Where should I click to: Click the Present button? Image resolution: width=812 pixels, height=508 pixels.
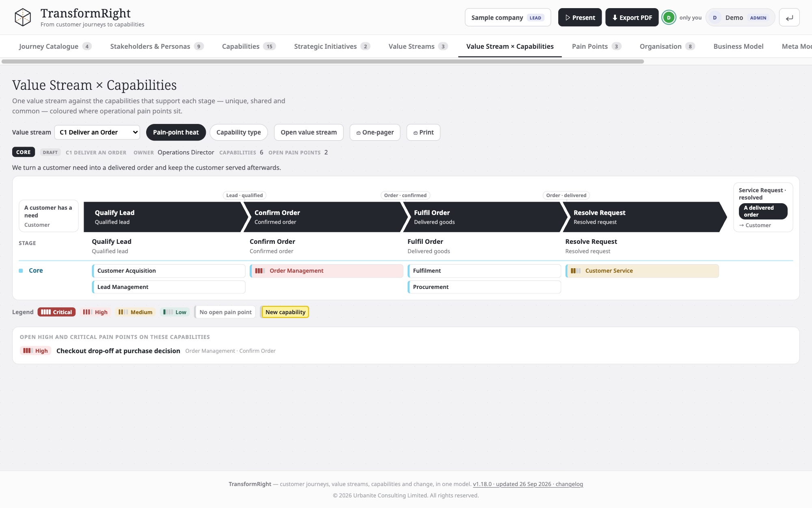coord(580,17)
